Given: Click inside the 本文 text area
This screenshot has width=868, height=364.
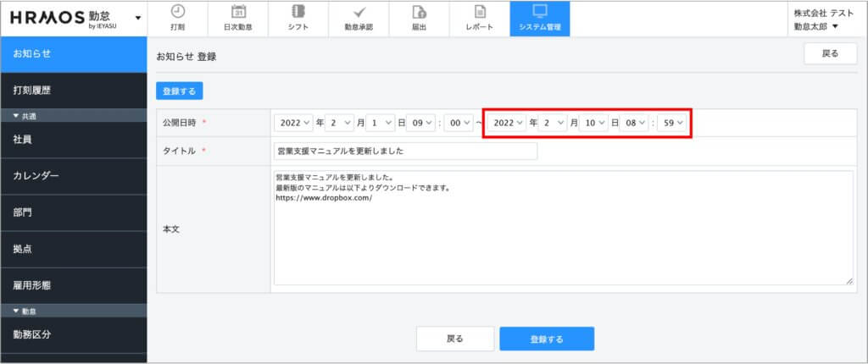Looking at the screenshot, I should point(563,228).
